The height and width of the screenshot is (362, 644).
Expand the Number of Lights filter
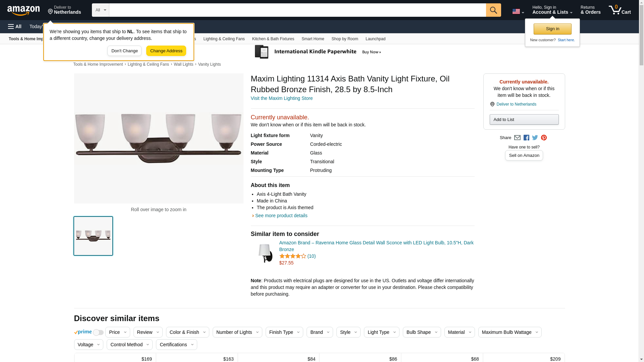point(237,332)
